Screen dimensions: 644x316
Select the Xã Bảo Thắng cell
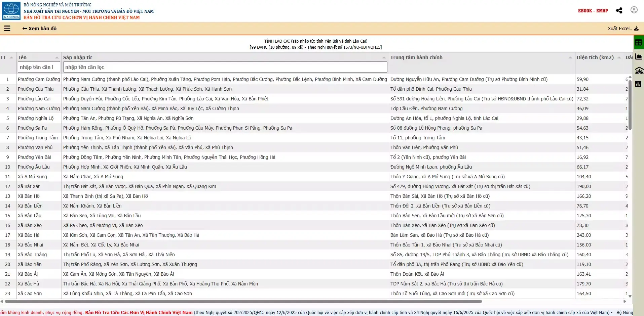[32, 255]
